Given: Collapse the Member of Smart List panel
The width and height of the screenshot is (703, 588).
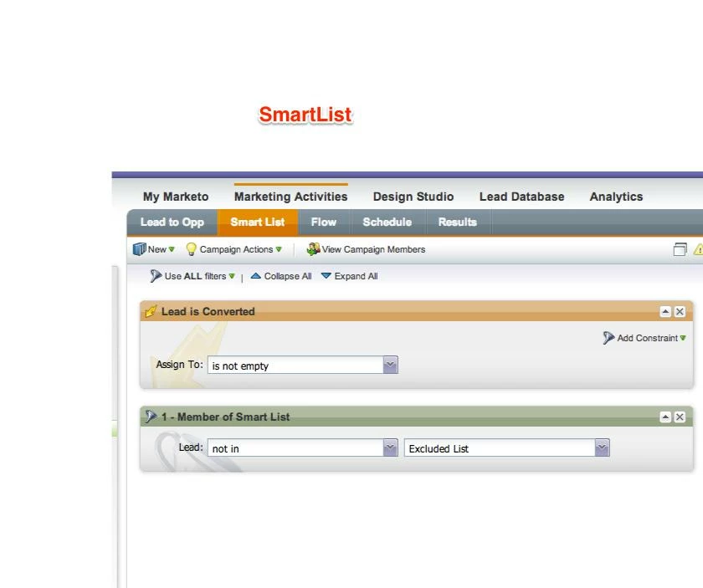Looking at the screenshot, I should [x=666, y=417].
